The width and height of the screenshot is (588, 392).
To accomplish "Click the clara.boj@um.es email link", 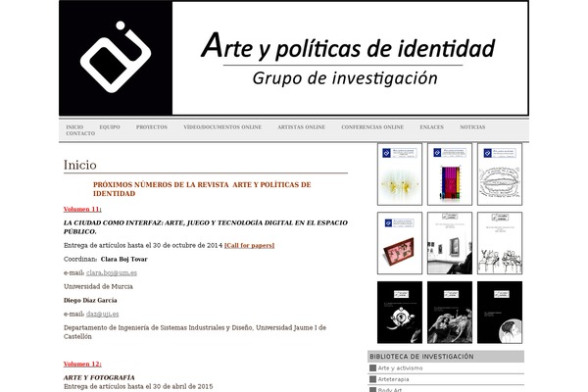I will (112, 272).
